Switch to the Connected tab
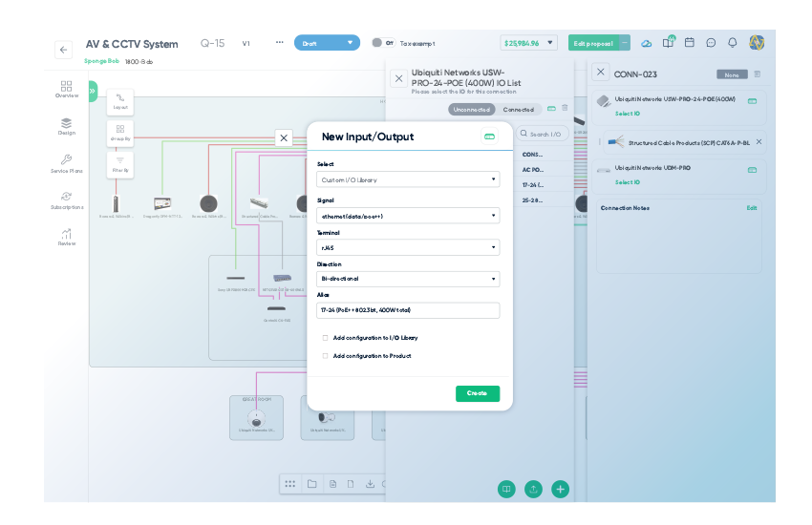Image resolution: width=812 pixels, height=525 pixels. click(x=519, y=110)
